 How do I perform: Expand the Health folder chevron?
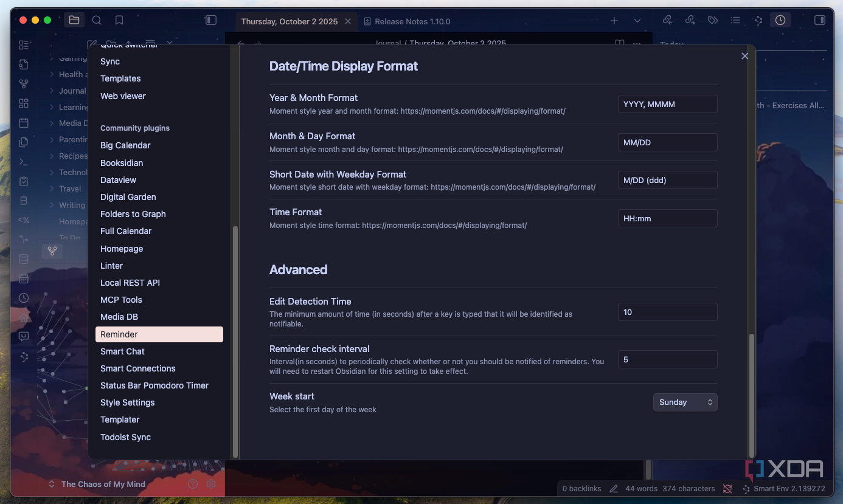point(52,74)
